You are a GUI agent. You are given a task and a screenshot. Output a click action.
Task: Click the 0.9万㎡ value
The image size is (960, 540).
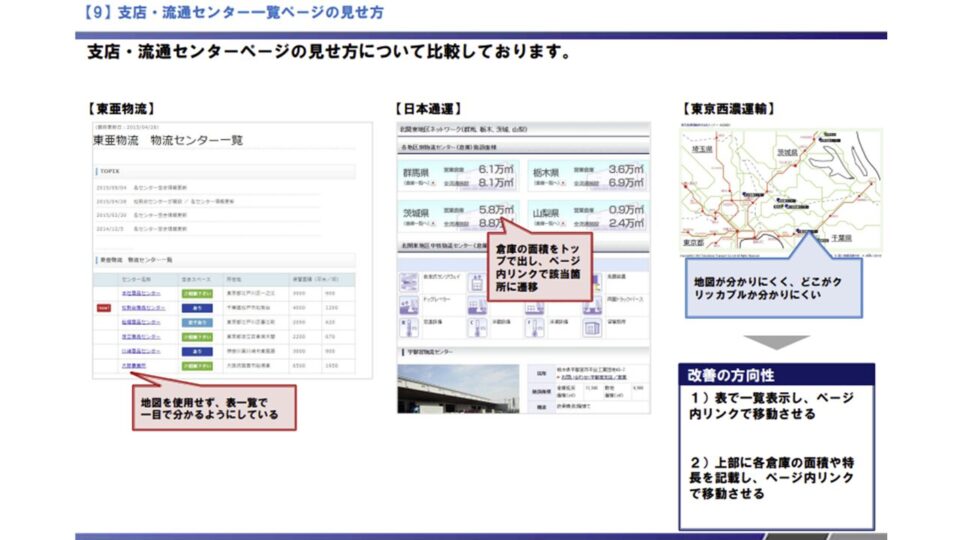tap(626, 209)
